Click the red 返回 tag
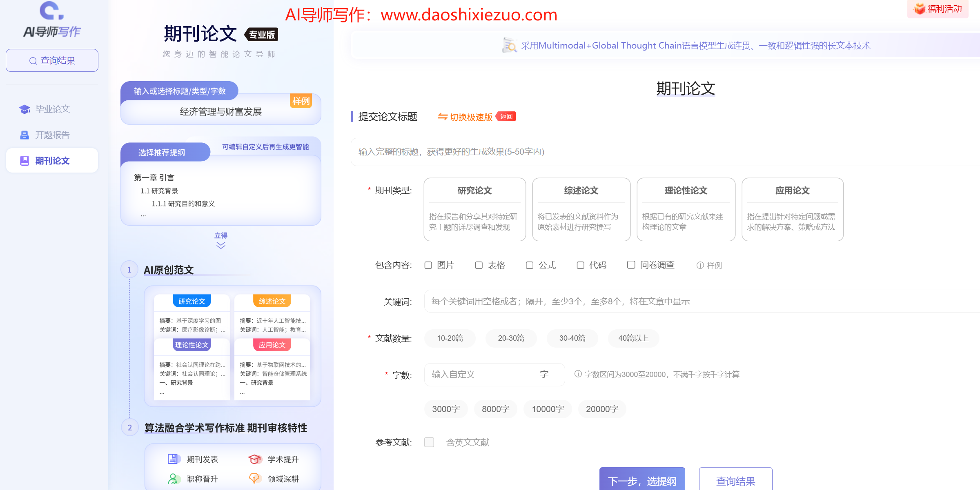Image resolution: width=980 pixels, height=490 pixels. pyautogui.click(x=506, y=117)
